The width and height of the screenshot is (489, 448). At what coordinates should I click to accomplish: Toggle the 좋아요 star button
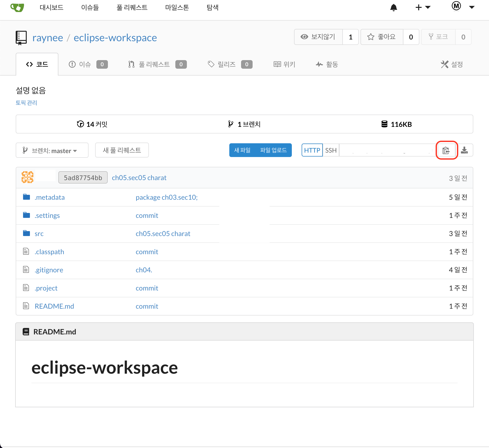382,37
